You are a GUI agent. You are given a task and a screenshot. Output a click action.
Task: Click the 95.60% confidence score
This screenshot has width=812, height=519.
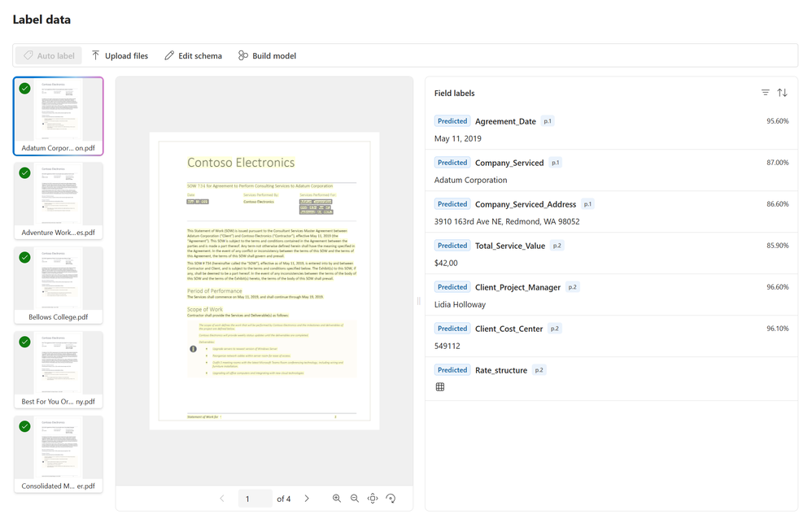[777, 120]
